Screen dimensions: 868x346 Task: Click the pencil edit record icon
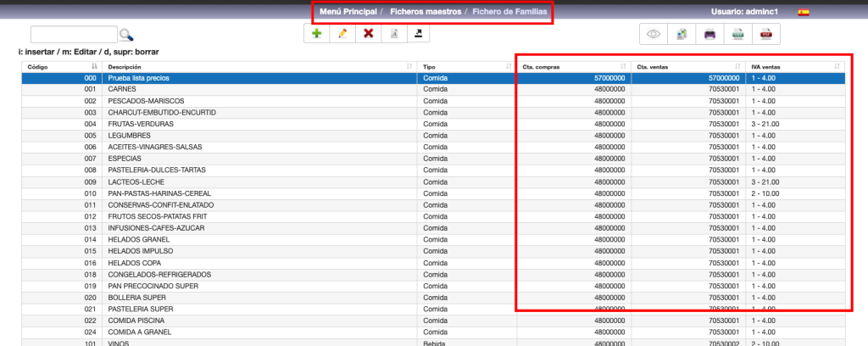pyautogui.click(x=342, y=34)
